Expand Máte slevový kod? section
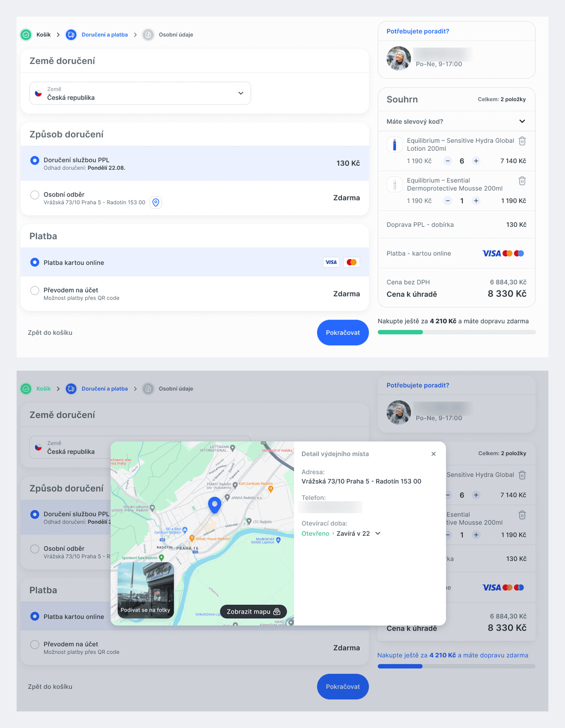This screenshot has height=728, width=565. pos(456,121)
